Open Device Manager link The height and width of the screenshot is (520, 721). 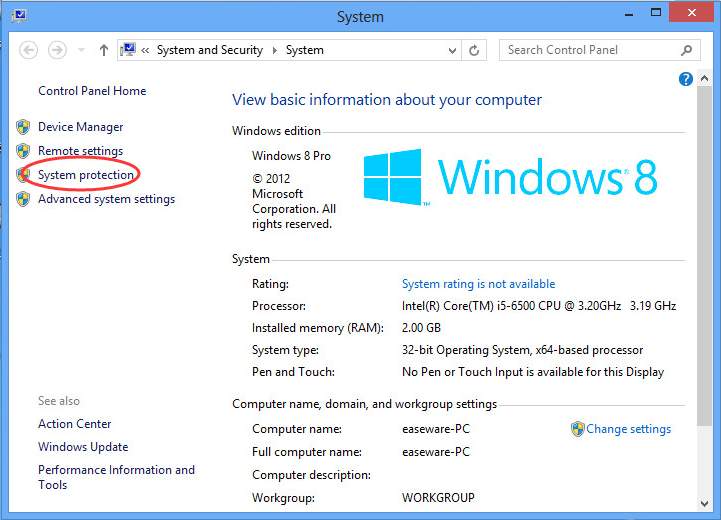(x=80, y=126)
